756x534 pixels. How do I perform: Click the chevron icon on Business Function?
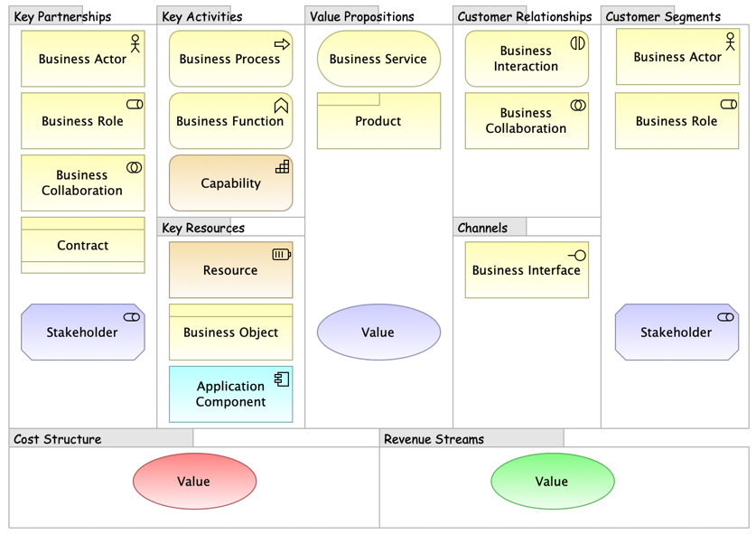click(x=281, y=106)
